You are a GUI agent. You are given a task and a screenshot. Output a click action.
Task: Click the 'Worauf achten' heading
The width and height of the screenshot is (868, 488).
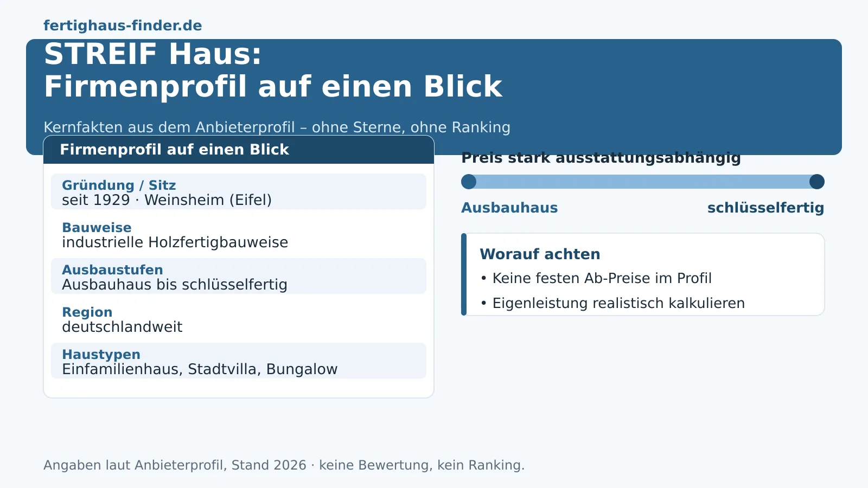click(540, 254)
